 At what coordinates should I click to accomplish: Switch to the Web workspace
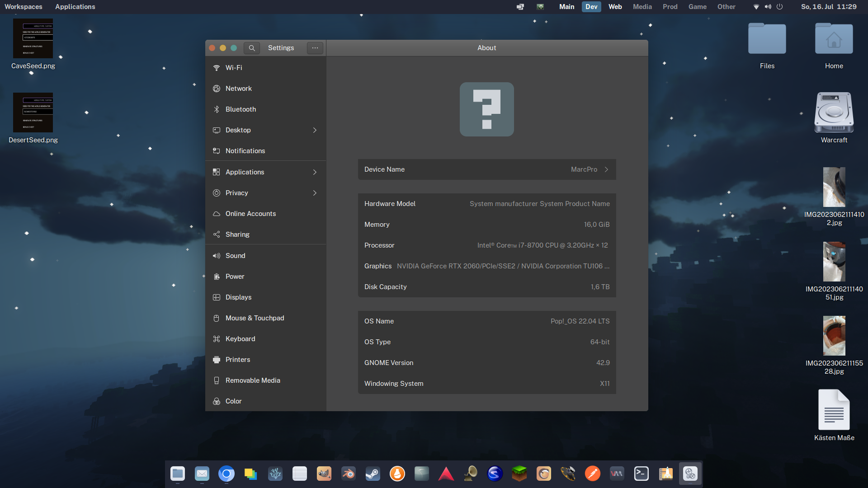point(615,7)
